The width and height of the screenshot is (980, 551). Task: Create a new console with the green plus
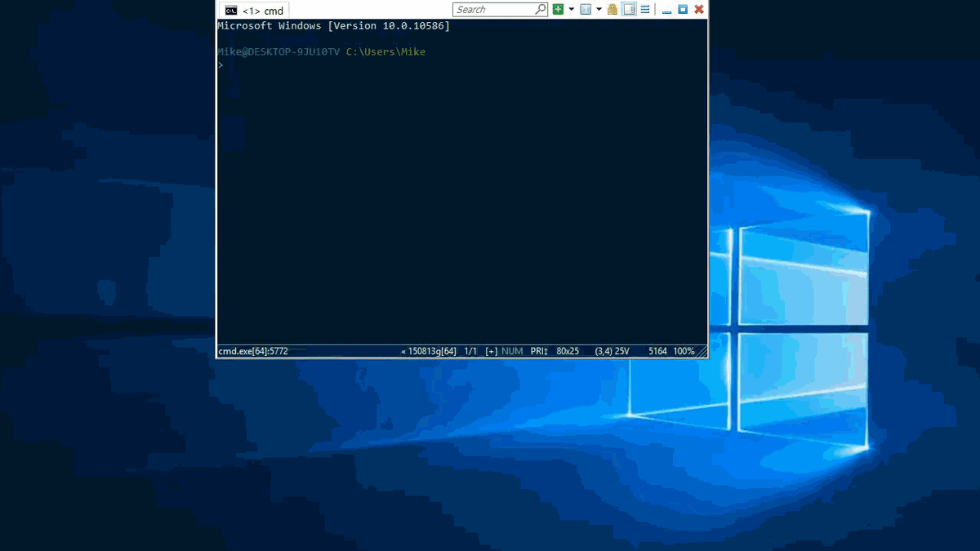(x=558, y=10)
